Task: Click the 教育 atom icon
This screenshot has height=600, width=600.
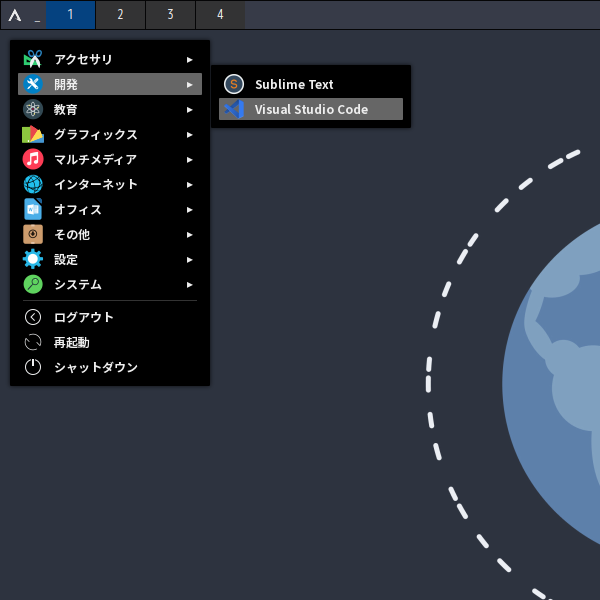Action: (33, 110)
